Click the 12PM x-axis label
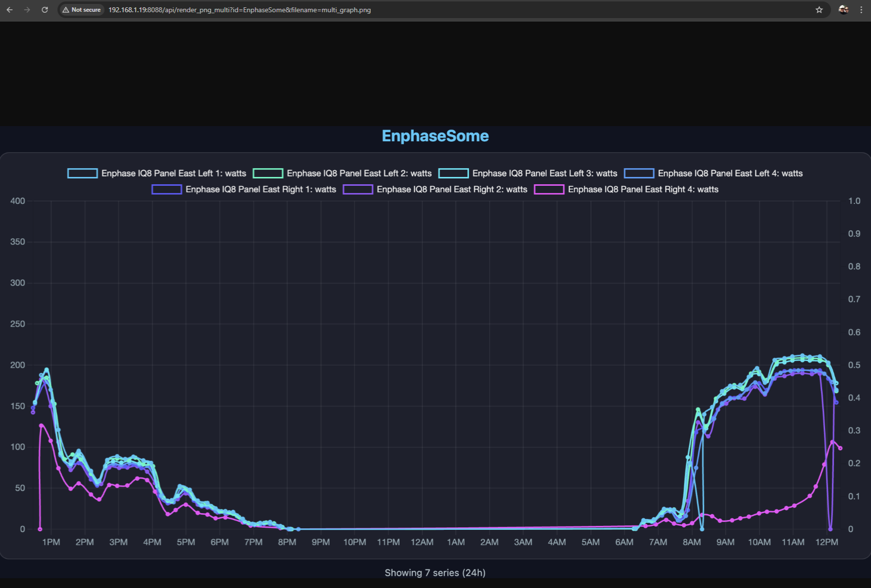The image size is (871, 588). click(x=826, y=542)
